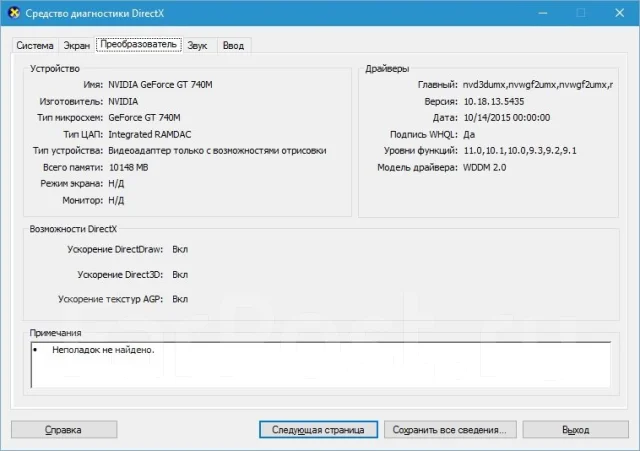Click the DirectX diagnostic tool title icon
This screenshot has height=451, width=640.
[x=14, y=13]
